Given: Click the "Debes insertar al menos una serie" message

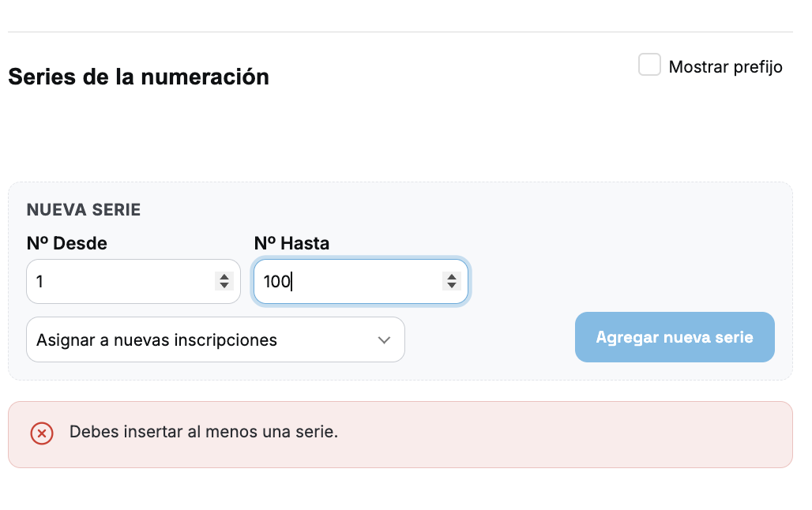Looking at the screenshot, I should 204,432.
